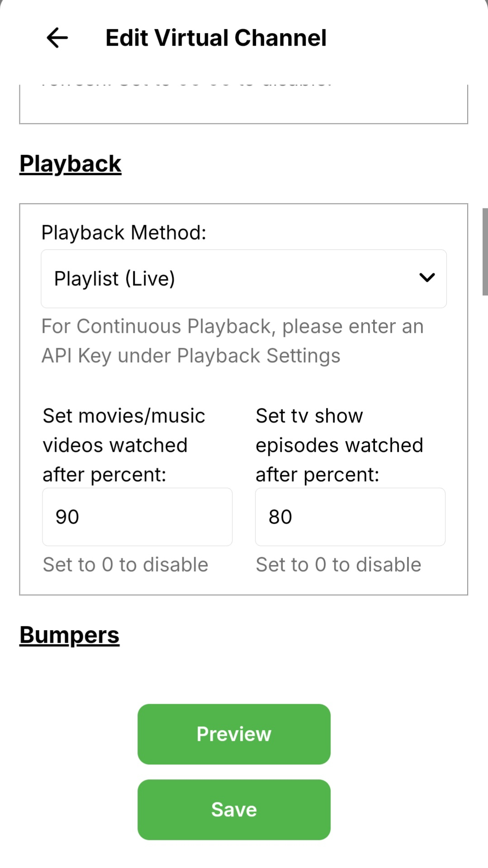The image size is (488, 868).
Task: Click the dropdown chevron next to Playlist (Live)
Action: click(x=427, y=278)
